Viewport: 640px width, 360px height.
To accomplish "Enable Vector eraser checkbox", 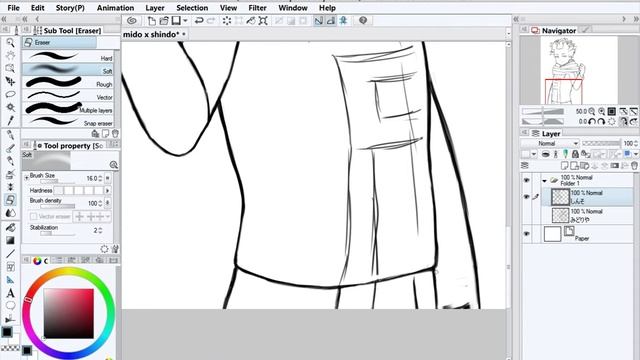I will coord(33,216).
